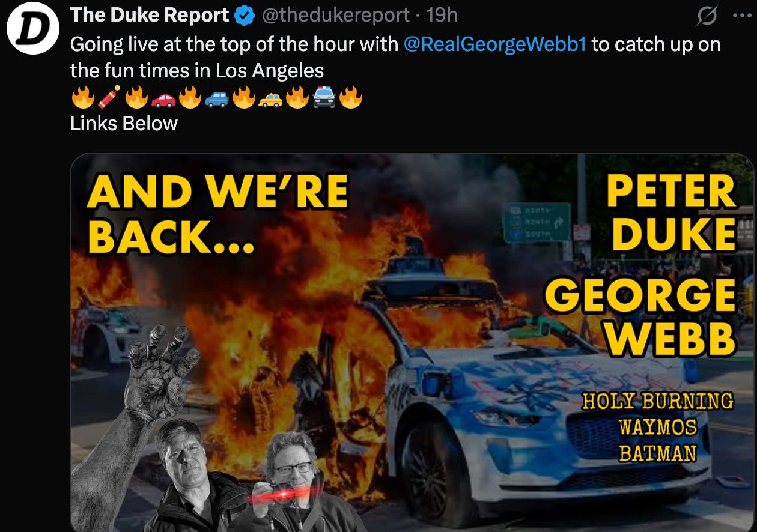Click the HOLY BURNING WAYMOS BATMAN caption

657,428
